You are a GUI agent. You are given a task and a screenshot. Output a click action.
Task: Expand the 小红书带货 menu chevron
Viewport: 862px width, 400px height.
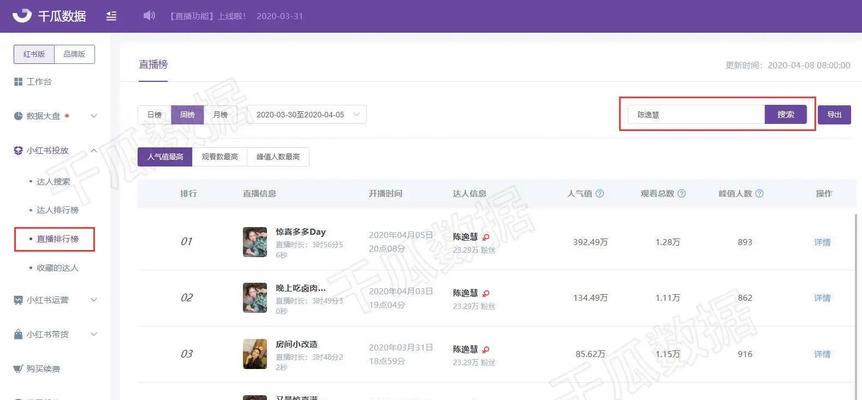point(93,334)
